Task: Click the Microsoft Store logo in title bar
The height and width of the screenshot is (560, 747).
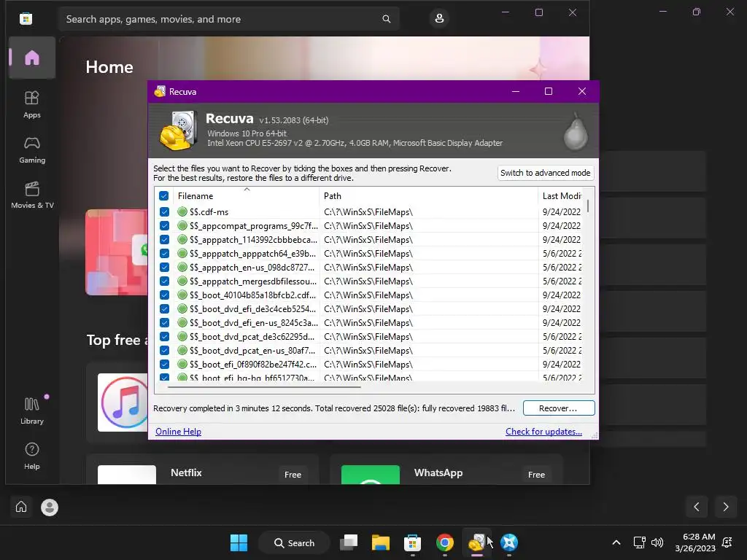Action: pyautogui.click(x=26, y=18)
